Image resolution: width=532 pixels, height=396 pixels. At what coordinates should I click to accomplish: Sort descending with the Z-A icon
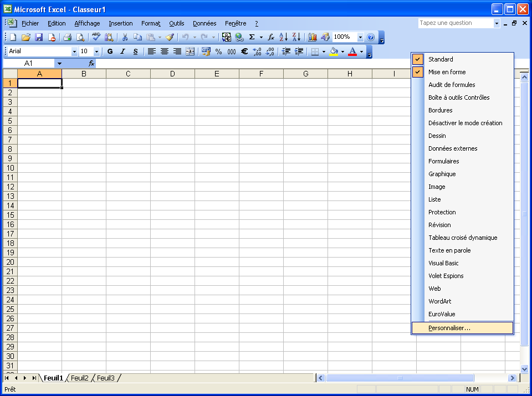click(x=296, y=37)
